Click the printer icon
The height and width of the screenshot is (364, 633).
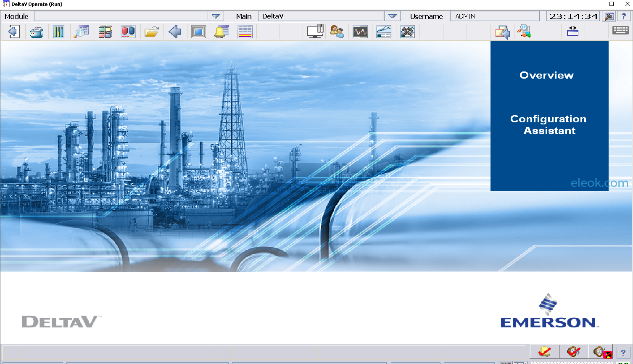(x=37, y=32)
